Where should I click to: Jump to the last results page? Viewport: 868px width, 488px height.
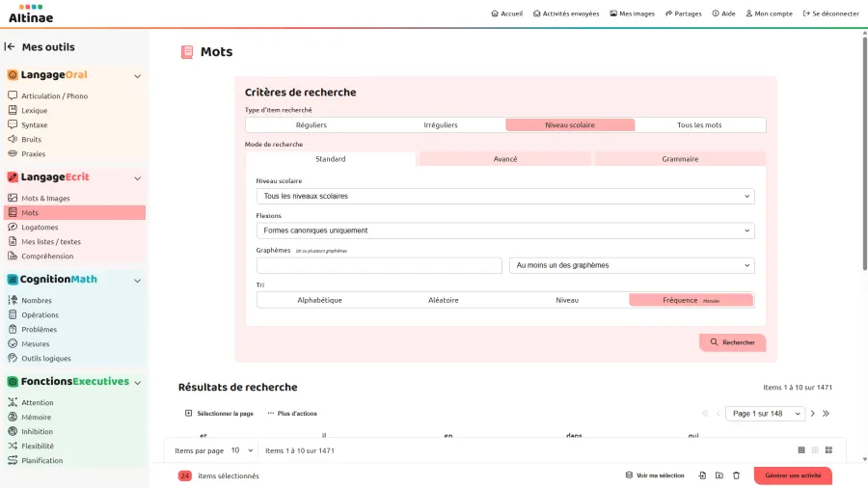coord(826,414)
